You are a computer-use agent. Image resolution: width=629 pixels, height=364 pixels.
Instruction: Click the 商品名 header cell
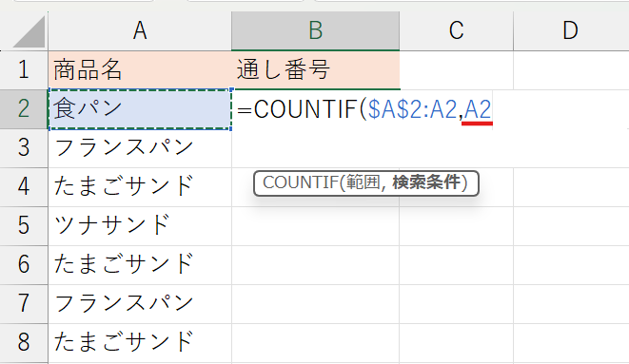[140, 70]
